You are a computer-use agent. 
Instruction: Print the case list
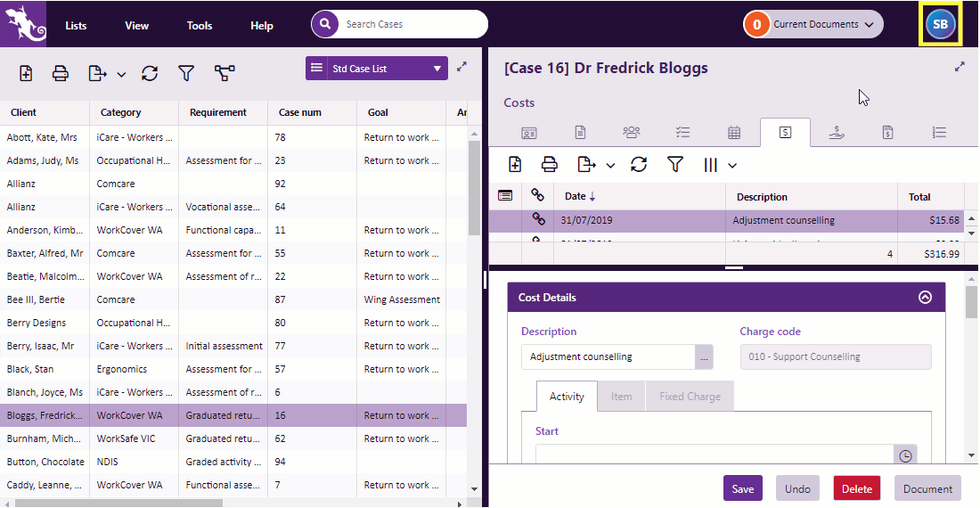click(61, 74)
